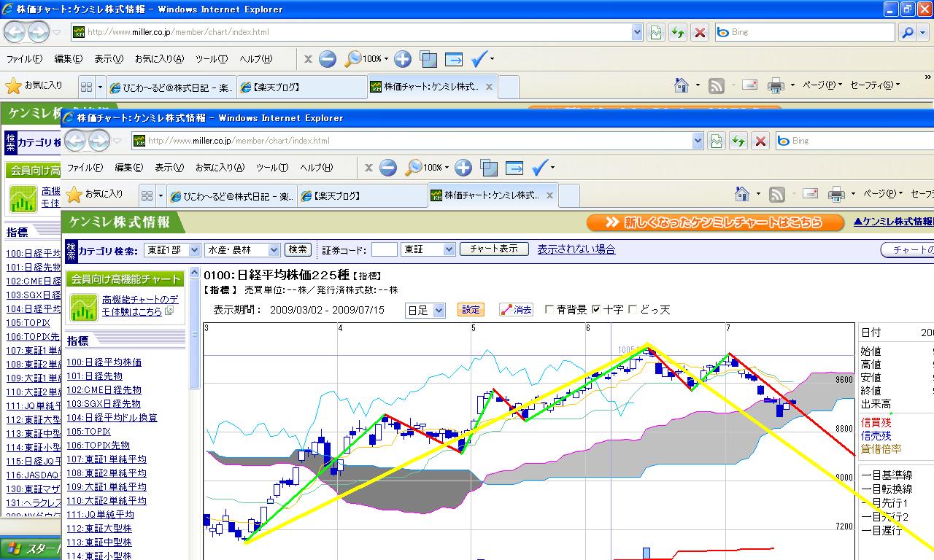Viewport: 934px width, 560px height.
Task: Open the 日足 chart period dropdown
Action: [x=425, y=311]
